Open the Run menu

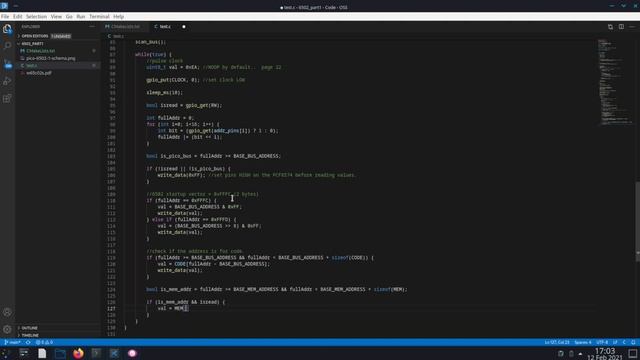click(x=81, y=17)
